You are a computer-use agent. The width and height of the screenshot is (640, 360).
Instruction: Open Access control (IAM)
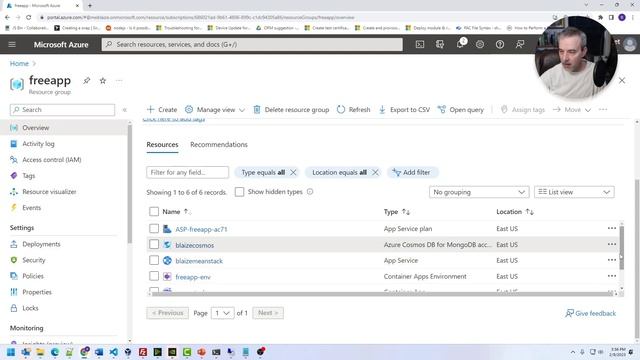click(51, 160)
